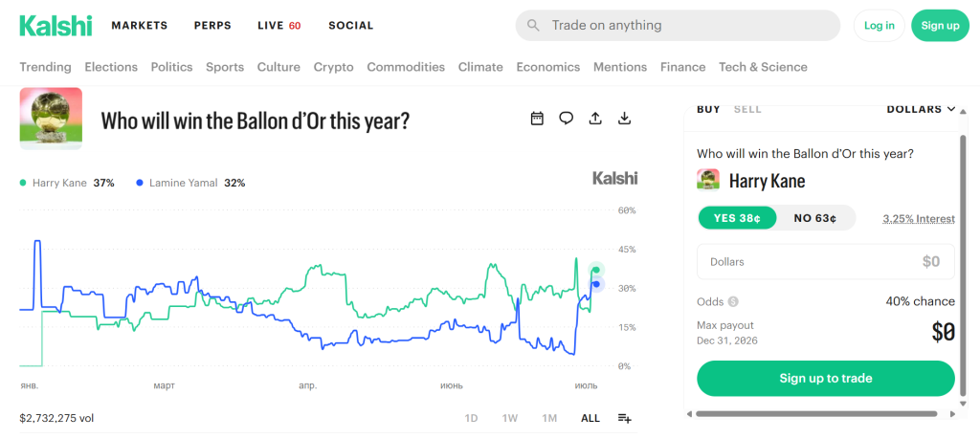Open PERPS in the top navigation
This screenshot has height=439, width=980.
(212, 26)
